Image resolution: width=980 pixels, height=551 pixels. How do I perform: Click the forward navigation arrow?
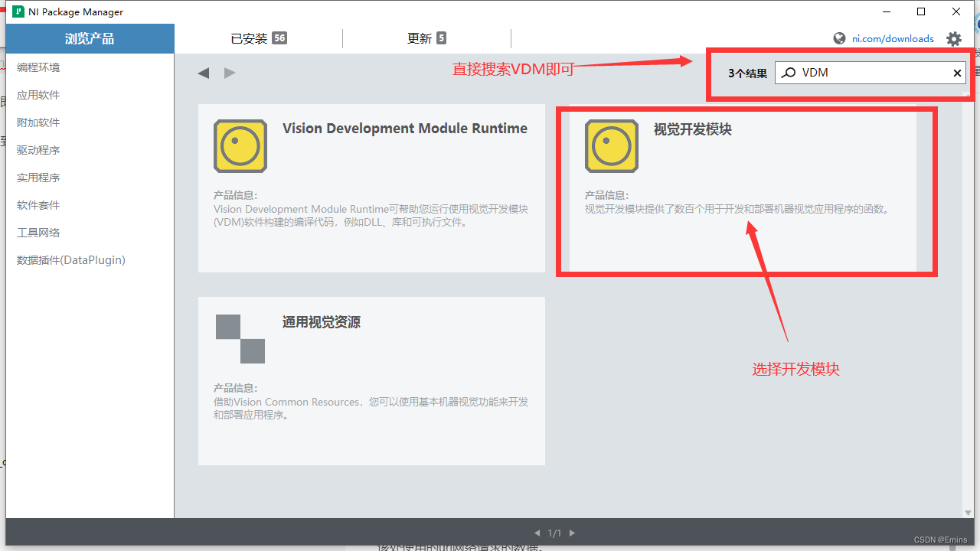click(x=229, y=72)
